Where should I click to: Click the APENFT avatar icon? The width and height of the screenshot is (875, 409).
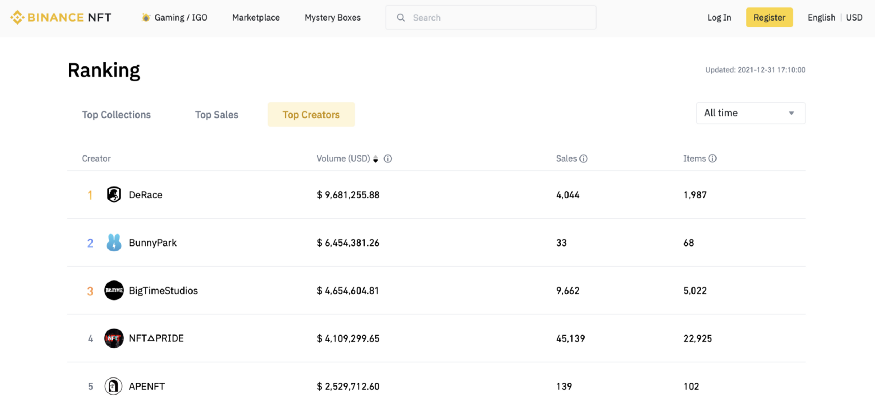pos(114,386)
